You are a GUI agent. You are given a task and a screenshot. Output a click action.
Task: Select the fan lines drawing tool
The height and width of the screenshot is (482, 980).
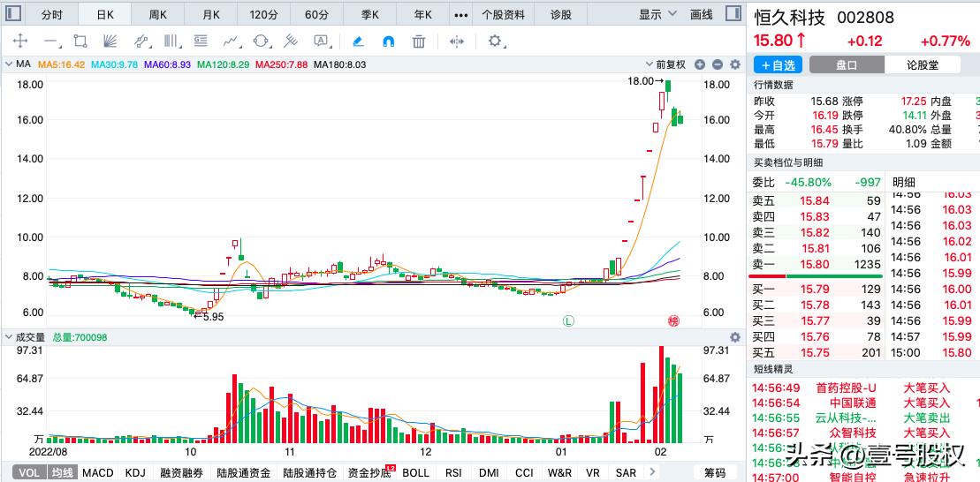(110, 41)
